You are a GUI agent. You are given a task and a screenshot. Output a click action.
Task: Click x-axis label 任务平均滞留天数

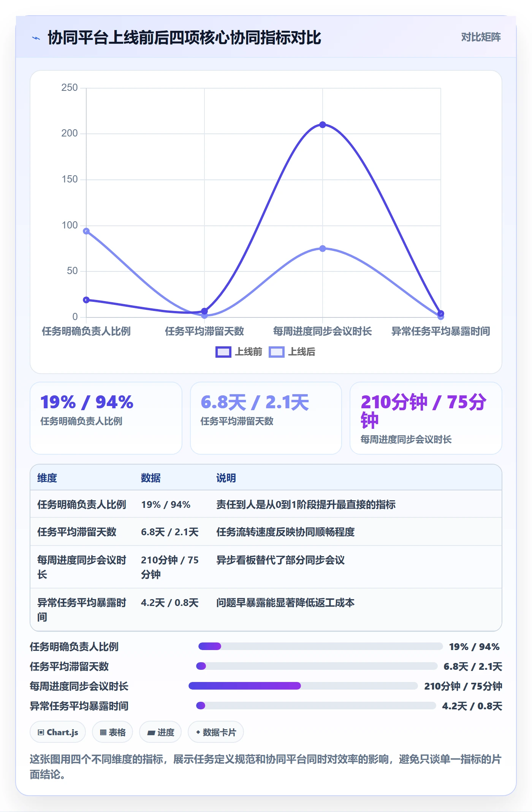click(x=204, y=331)
